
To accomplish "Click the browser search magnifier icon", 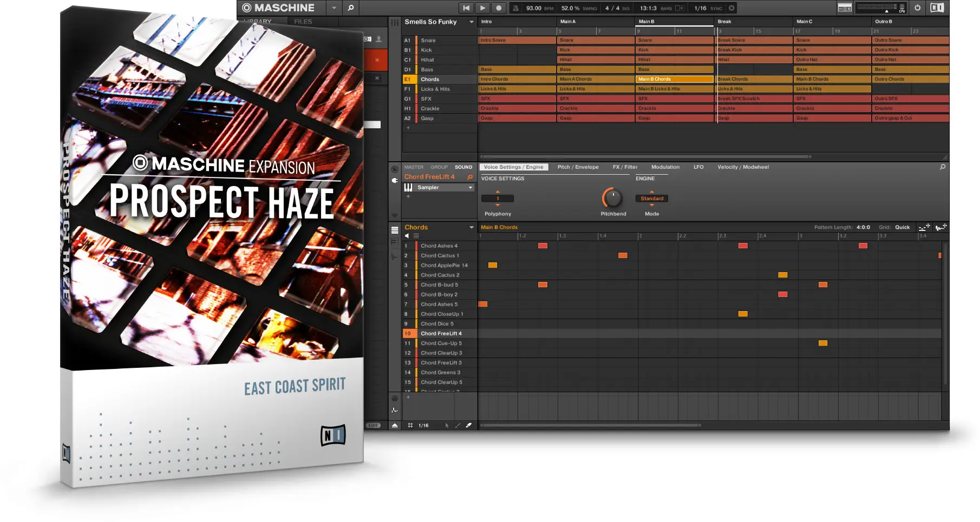I will coord(351,8).
